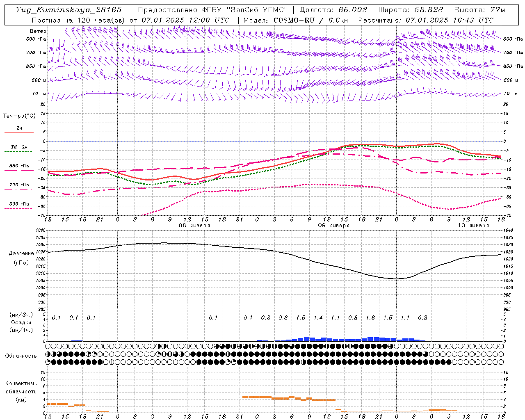Click the "(мм/1ч.)" precipitation unit label

click(21, 330)
